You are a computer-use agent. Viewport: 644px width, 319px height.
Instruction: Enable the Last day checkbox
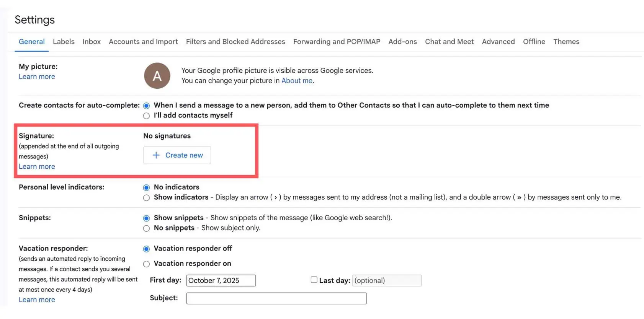click(x=314, y=280)
